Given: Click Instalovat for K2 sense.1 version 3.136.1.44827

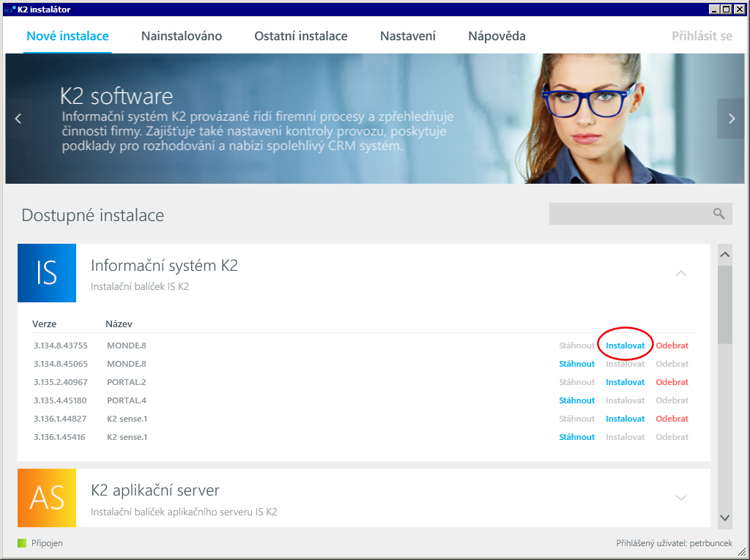Looking at the screenshot, I should tap(625, 419).
